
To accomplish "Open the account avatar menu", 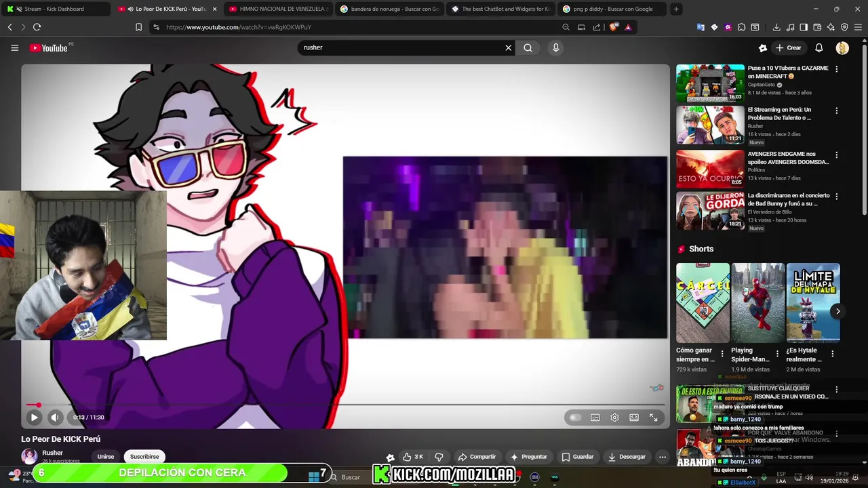I will point(842,47).
